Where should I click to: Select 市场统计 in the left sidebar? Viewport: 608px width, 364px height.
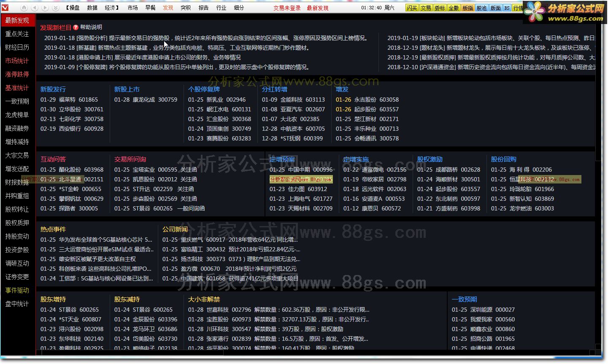[x=17, y=61]
